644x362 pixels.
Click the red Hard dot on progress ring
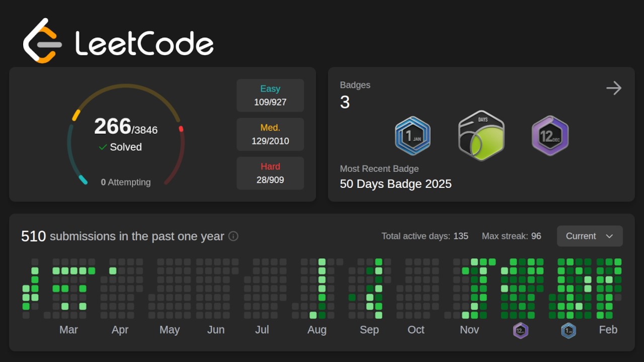click(181, 129)
